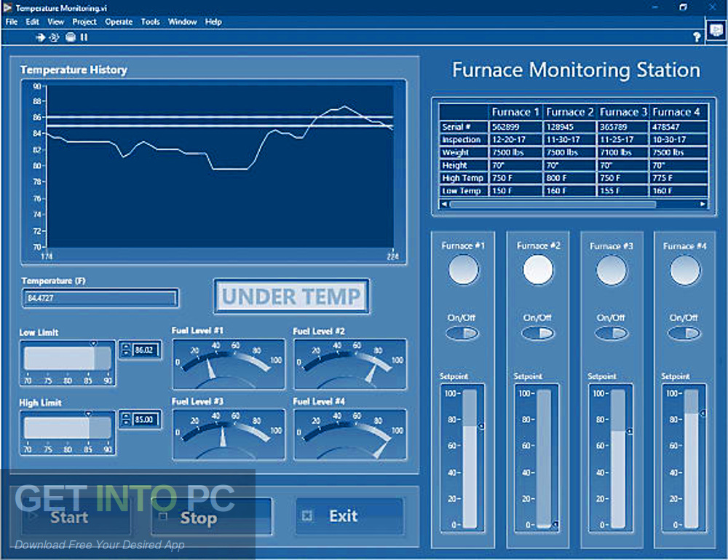Viewport: 728px width, 560px height.
Task: Open the Edit menu
Action: point(32,22)
